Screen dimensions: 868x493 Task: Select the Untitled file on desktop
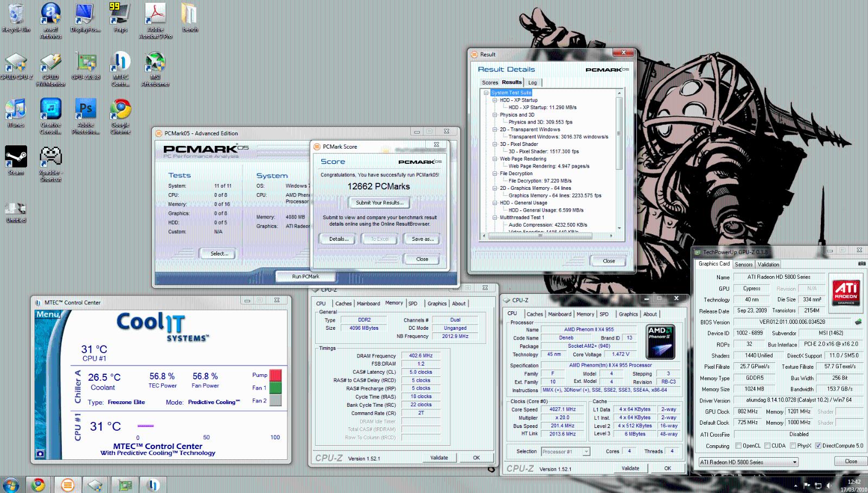(16, 212)
